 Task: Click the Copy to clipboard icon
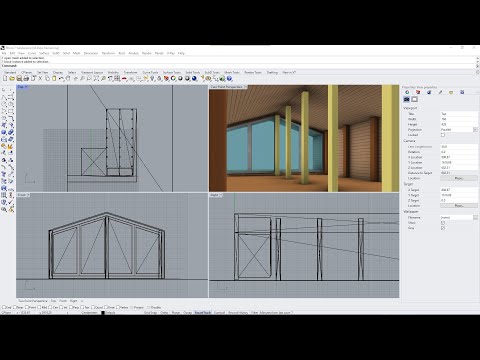47,79
